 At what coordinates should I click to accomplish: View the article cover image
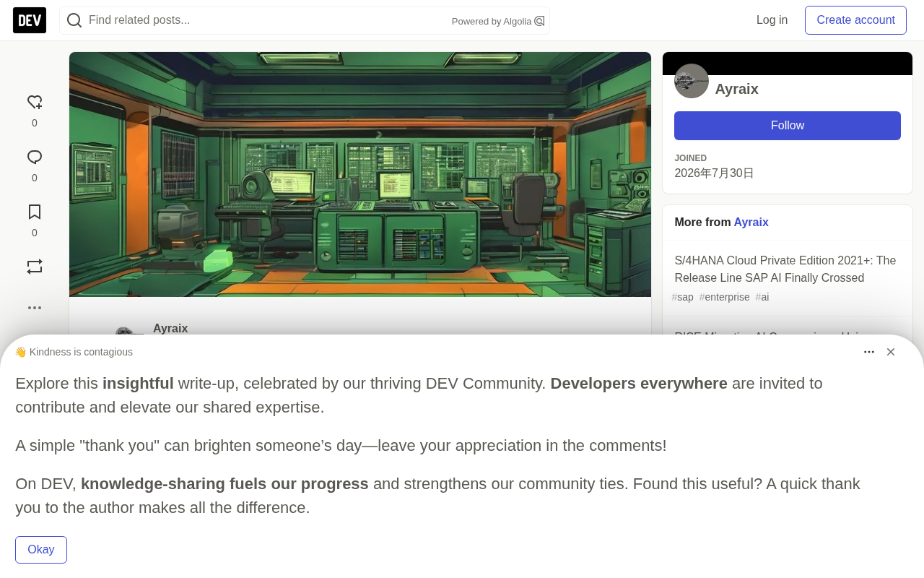click(x=360, y=174)
